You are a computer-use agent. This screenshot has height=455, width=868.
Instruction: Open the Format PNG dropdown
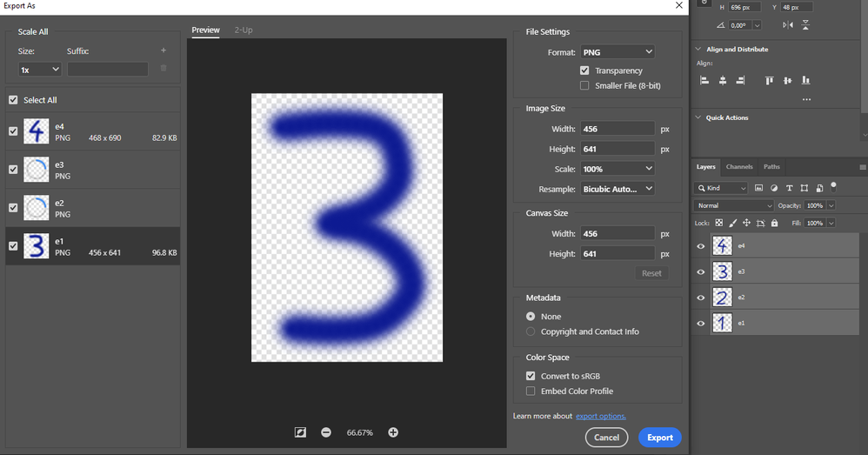(618, 52)
